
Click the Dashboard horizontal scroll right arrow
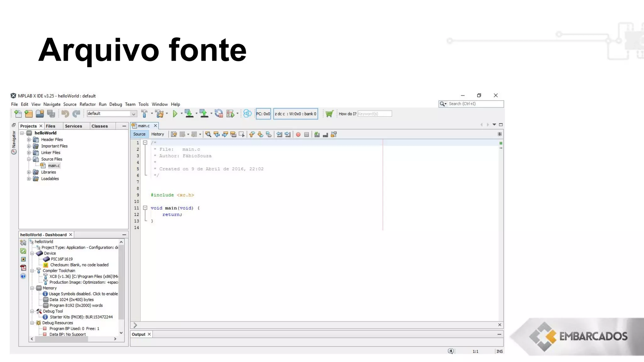115,339
